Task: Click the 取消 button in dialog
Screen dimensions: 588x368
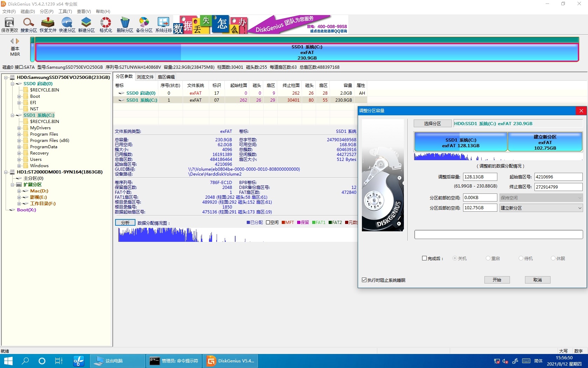Action: (x=538, y=280)
